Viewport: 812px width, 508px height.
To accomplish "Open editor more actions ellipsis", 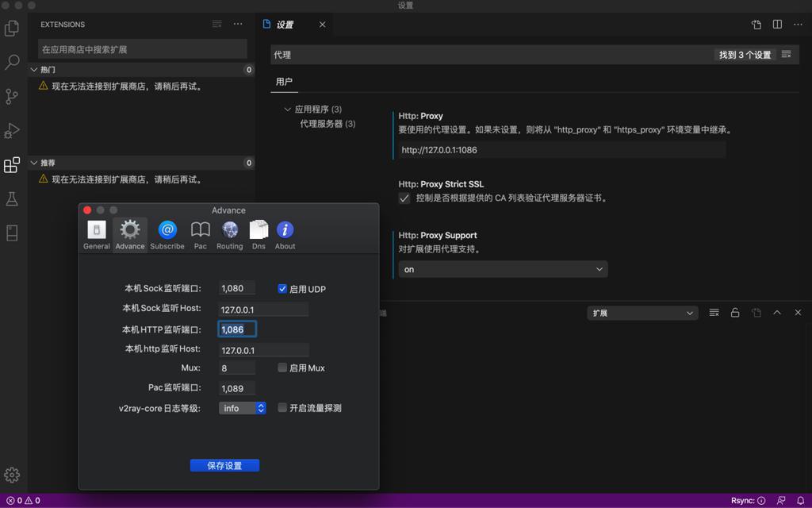I will [798, 25].
